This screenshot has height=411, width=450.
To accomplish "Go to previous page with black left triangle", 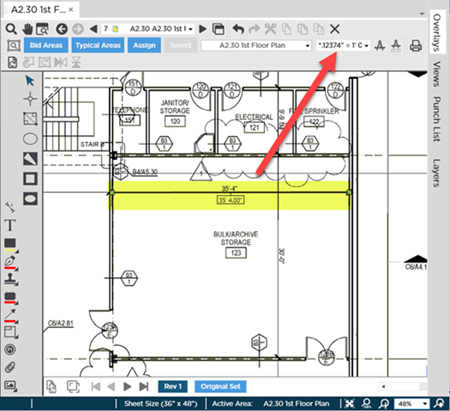I will (x=94, y=29).
